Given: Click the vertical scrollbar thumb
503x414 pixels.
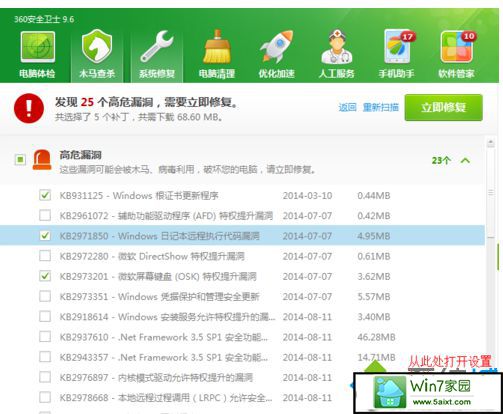Looking at the screenshot, I should pos(491,193).
